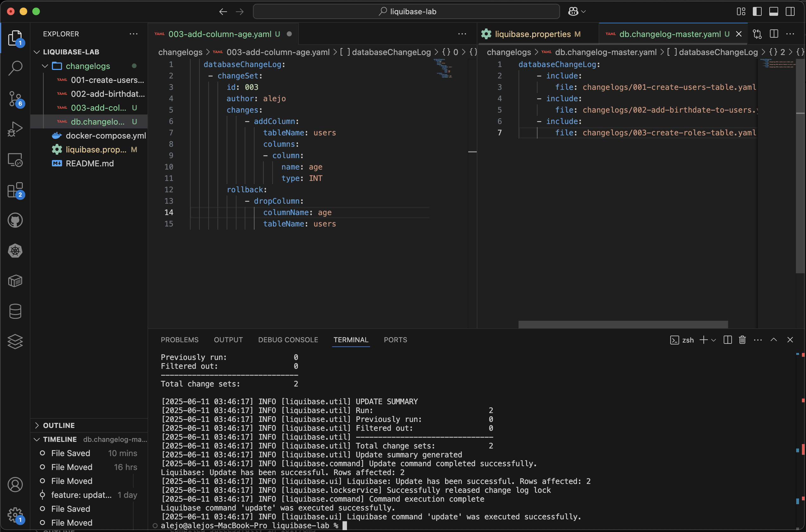This screenshot has height=532, width=806.
Task: Open liquibase.prop file in explorer tree
Action: click(89, 149)
